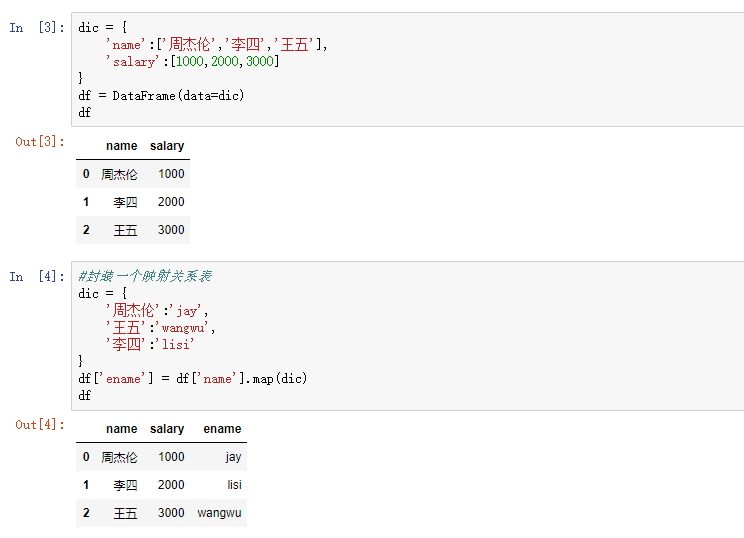744x538 pixels.
Task: Click the df['ename'] assignment line
Action: click(193, 378)
